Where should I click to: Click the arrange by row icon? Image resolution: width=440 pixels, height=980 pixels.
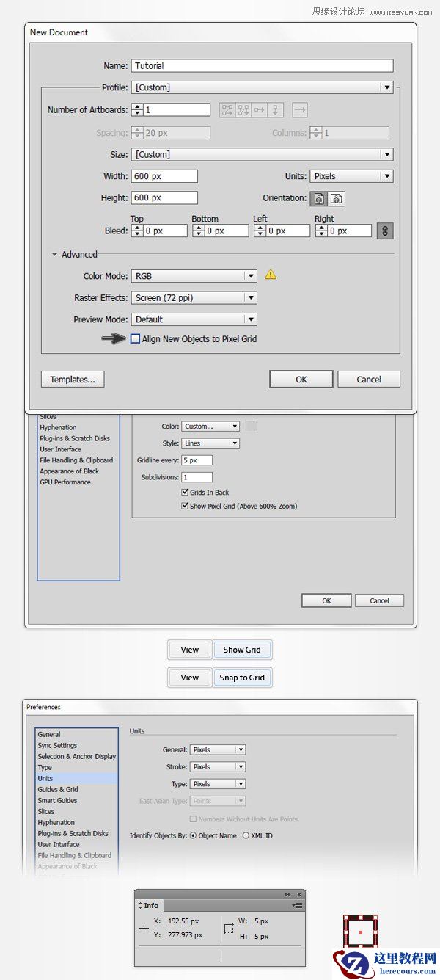click(259, 110)
